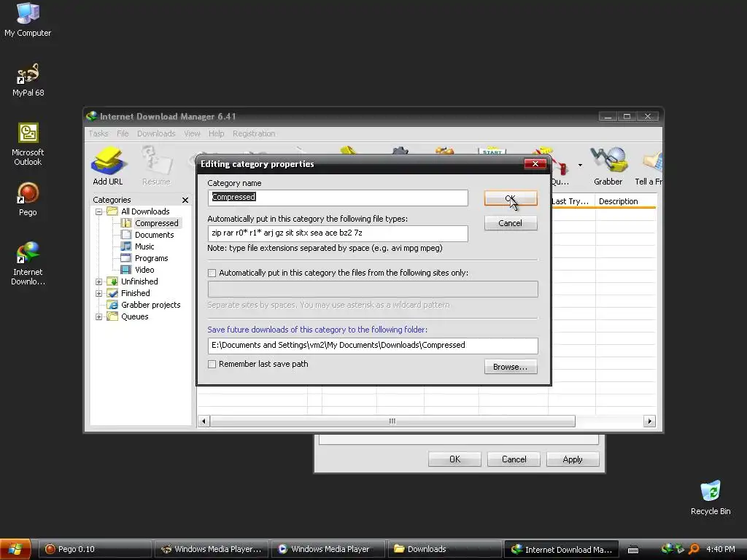This screenshot has width=747, height=560.
Task: Open the Grabber toolbar icon
Action: [x=608, y=166]
